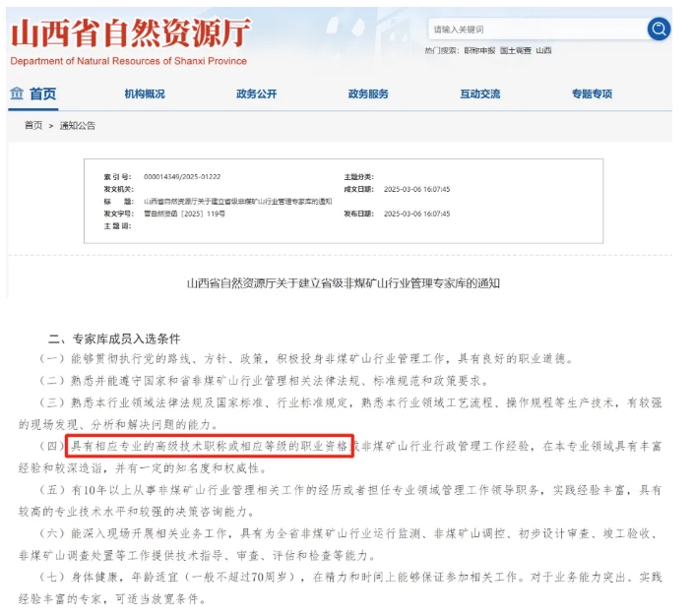Click the 山西省自然资源厅 site logo
This screenshot has width=693, height=616.
(129, 33)
